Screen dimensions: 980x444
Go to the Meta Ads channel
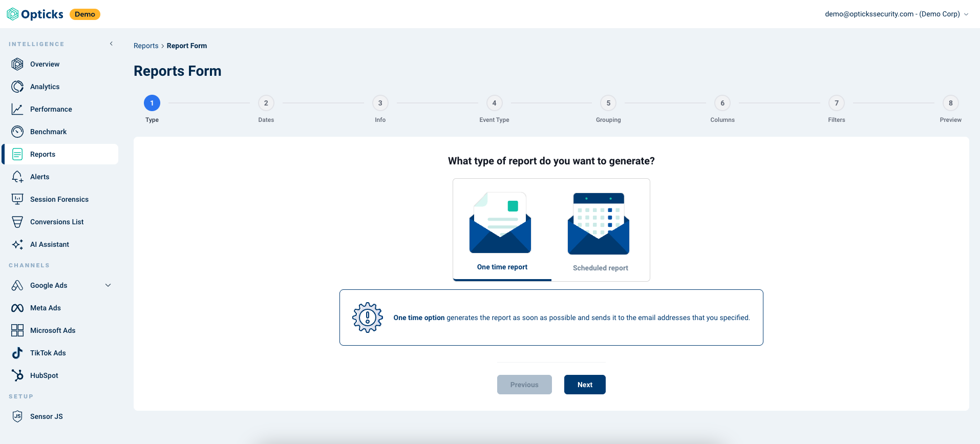click(45, 308)
